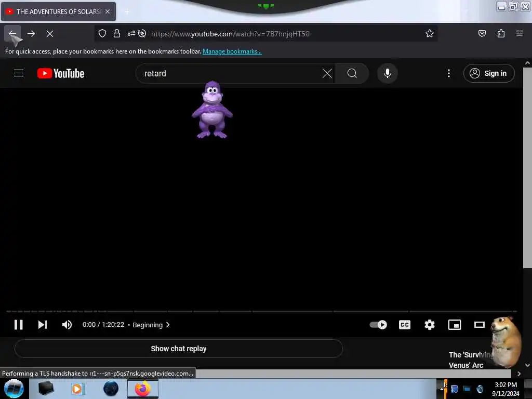This screenshot has width=532, height=399.
Task: Clear the search query with the X
Action: 327,73
